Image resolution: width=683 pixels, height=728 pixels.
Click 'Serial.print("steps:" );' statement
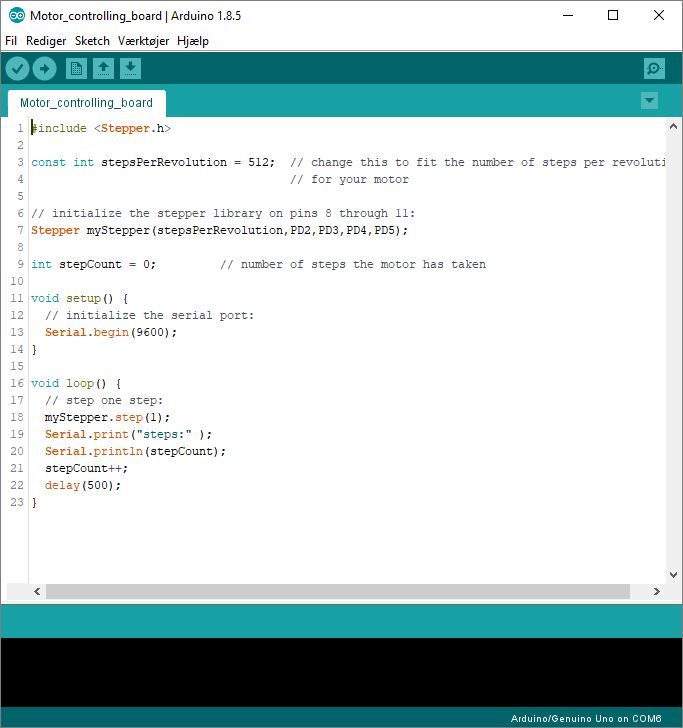[x=128, y=435]
